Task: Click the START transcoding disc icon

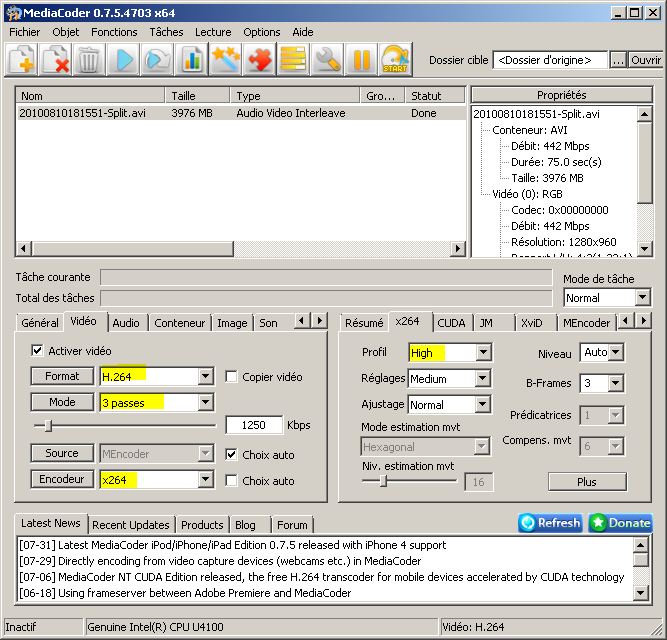Action: click(x=396, y=60)
